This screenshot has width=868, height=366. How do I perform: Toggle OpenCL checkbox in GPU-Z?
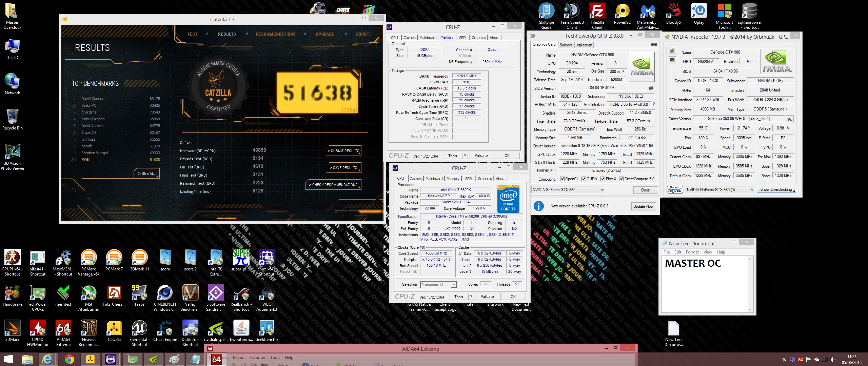[562, 179]
